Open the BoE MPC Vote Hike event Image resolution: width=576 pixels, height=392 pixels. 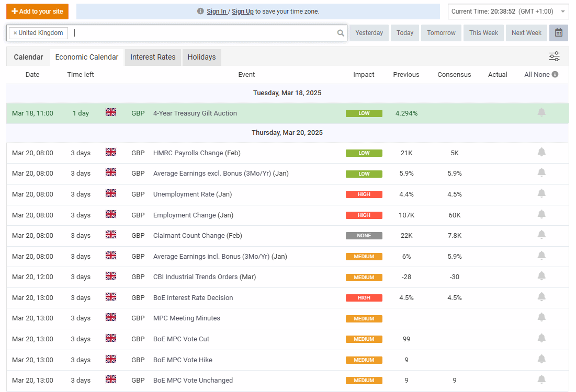click(183, 360)
